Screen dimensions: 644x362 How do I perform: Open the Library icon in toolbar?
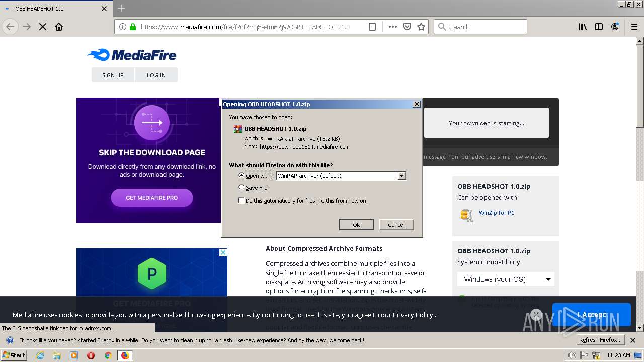tap(583, 27)
